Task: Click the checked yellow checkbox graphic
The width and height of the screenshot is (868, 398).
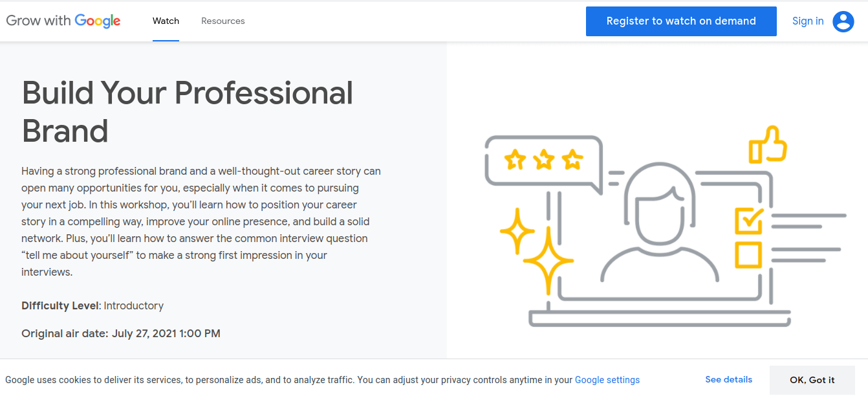Action: (x=748, y=220)
